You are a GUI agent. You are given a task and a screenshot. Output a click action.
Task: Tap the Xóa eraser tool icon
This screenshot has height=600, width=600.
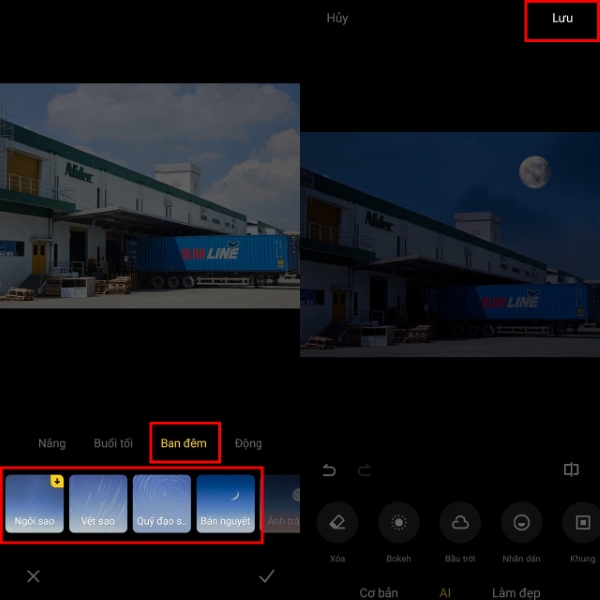337,522
